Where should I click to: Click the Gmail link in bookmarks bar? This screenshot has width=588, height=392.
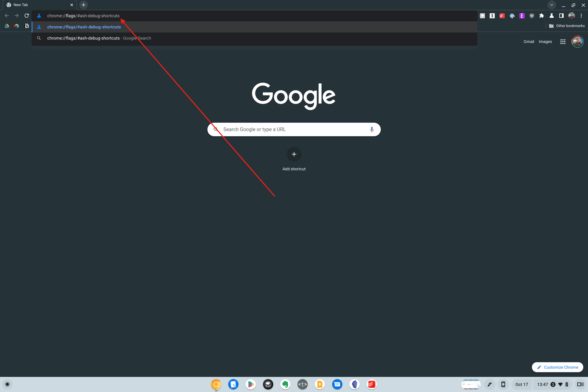click(x=529, y=41)
